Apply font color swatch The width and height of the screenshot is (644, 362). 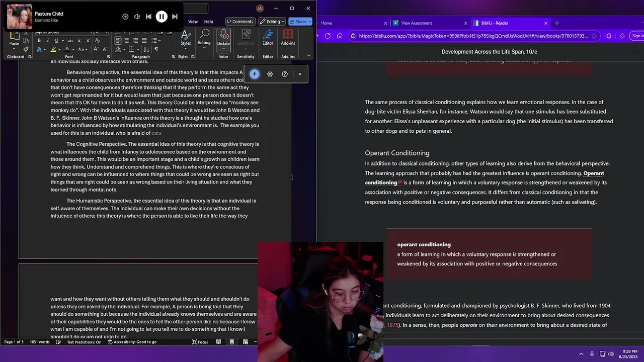(67, 49)
